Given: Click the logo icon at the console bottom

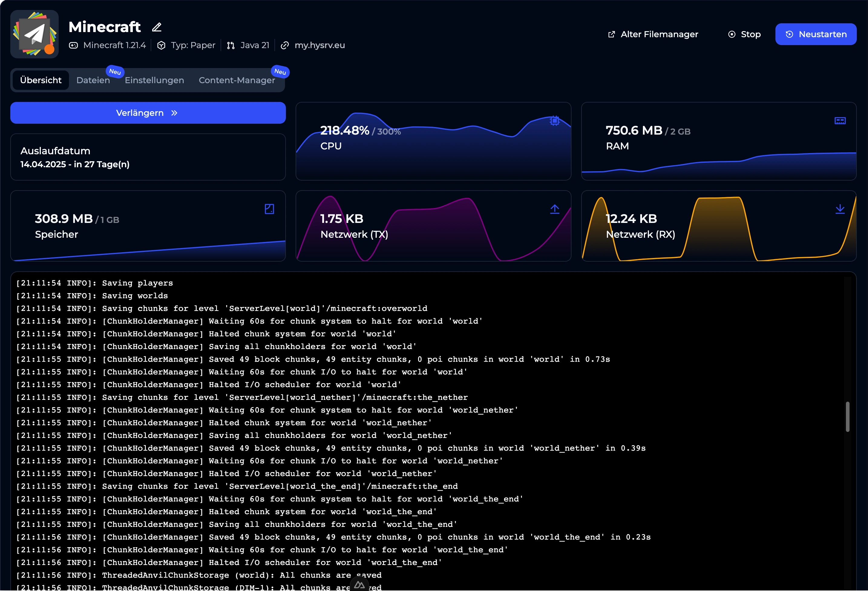Looking at the screenshot, I should click(359, 585).
